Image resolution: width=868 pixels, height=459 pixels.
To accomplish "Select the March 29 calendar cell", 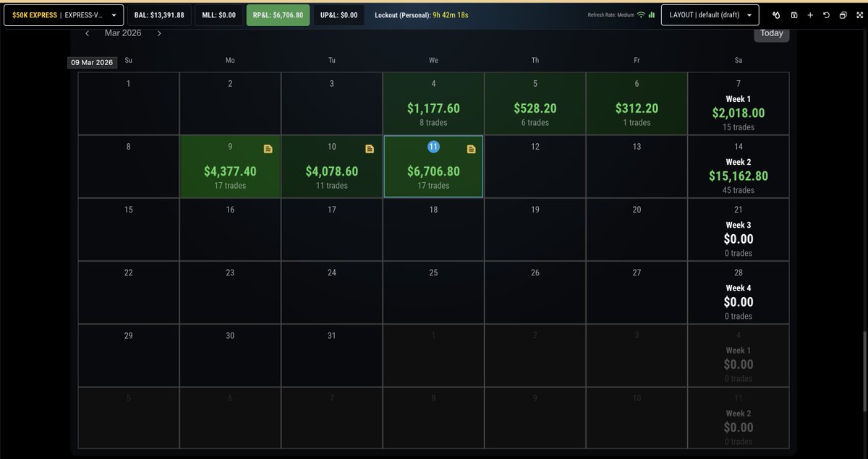I will tap(129, 355).
